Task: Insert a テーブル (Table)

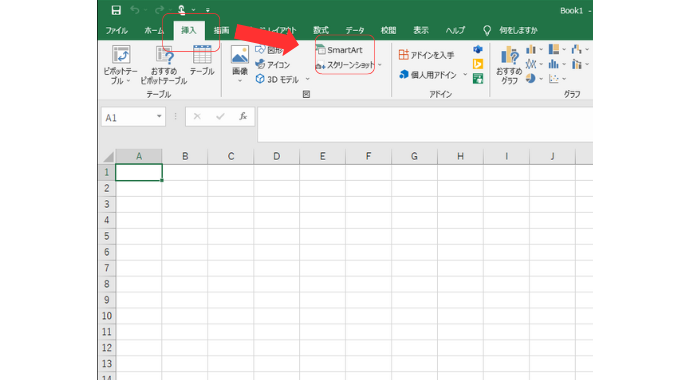Action: (x=202, y=60)
